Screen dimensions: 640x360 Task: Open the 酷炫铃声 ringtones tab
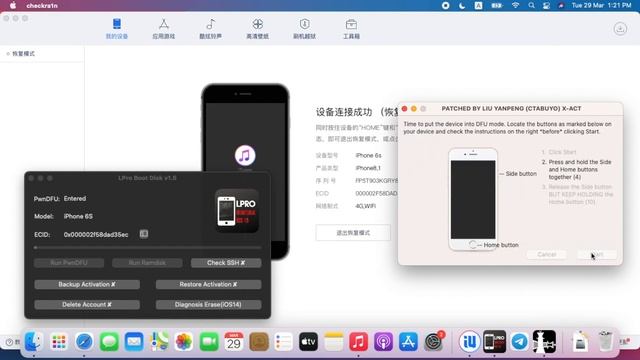click(x=211, y=29)
